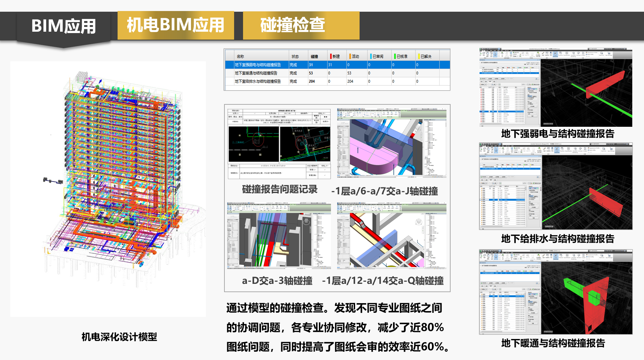This screenshot has height=360, width=644.
Task: Click caption -1层a/6-a/7交a-J轴碰撞
Action: (385, 191)
